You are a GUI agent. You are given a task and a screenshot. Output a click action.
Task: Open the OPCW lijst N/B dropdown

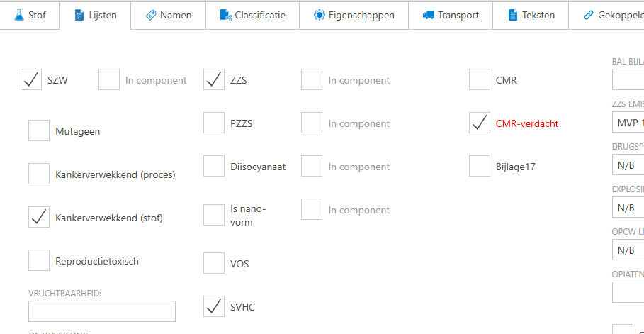(628, 250)
